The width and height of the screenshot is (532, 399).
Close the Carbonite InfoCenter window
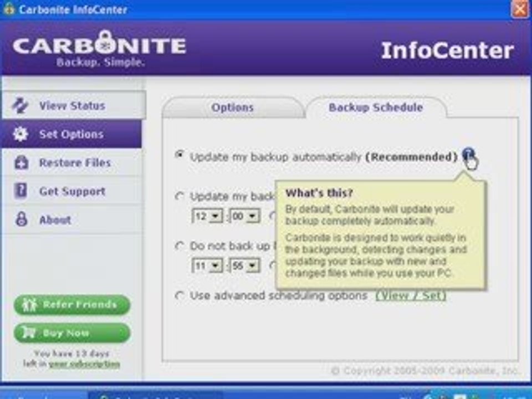[519, 9]
